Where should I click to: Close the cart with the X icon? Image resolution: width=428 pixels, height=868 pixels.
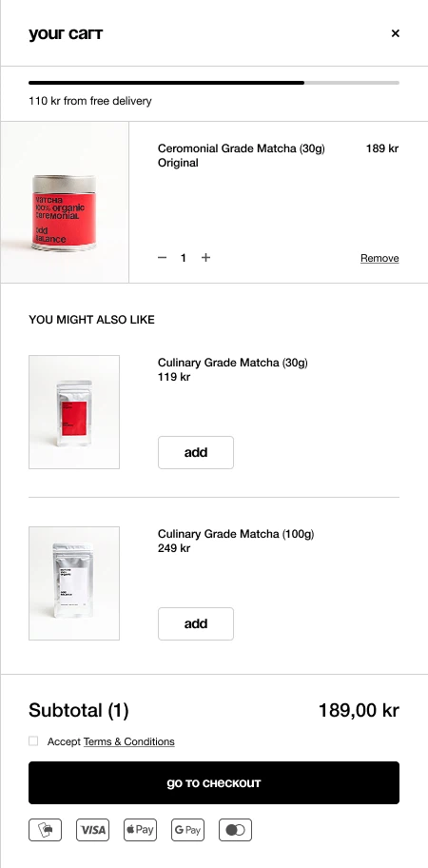[395, 33]
